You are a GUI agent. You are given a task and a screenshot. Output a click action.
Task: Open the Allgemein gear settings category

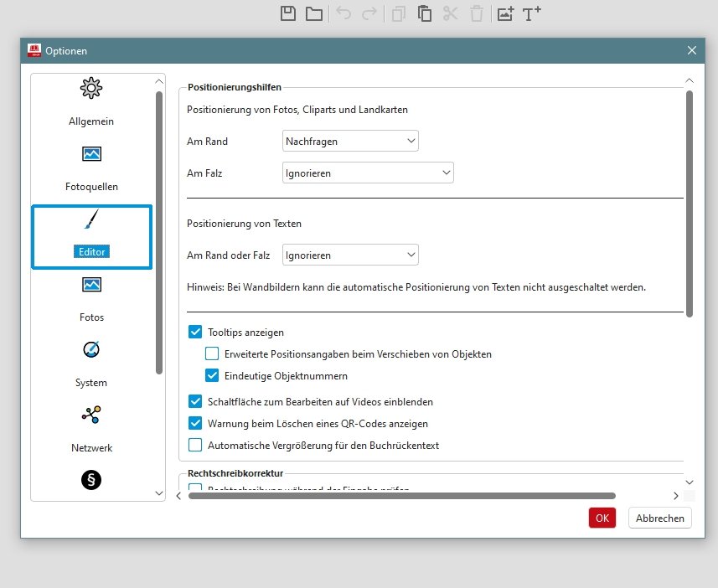click(x=91, y=88)
